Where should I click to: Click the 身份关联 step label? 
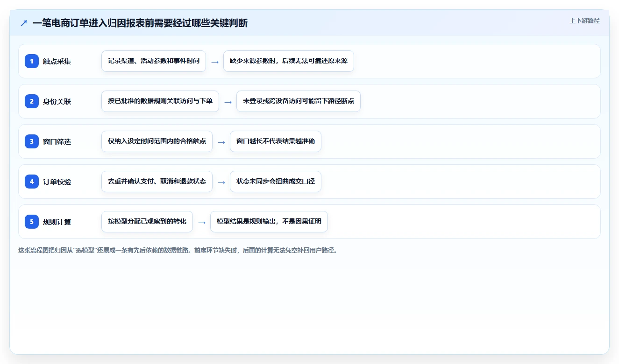[x=57, y=101]
